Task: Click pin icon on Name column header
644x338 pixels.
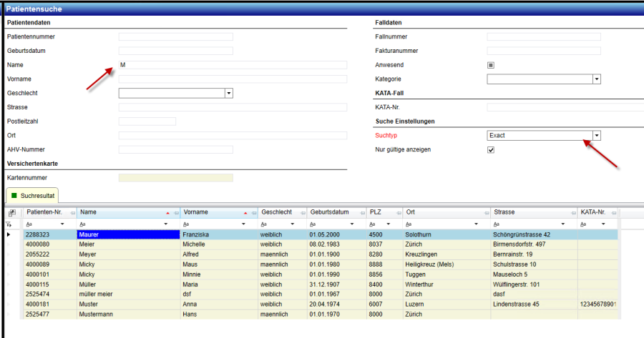Action: tap(175, 212)
